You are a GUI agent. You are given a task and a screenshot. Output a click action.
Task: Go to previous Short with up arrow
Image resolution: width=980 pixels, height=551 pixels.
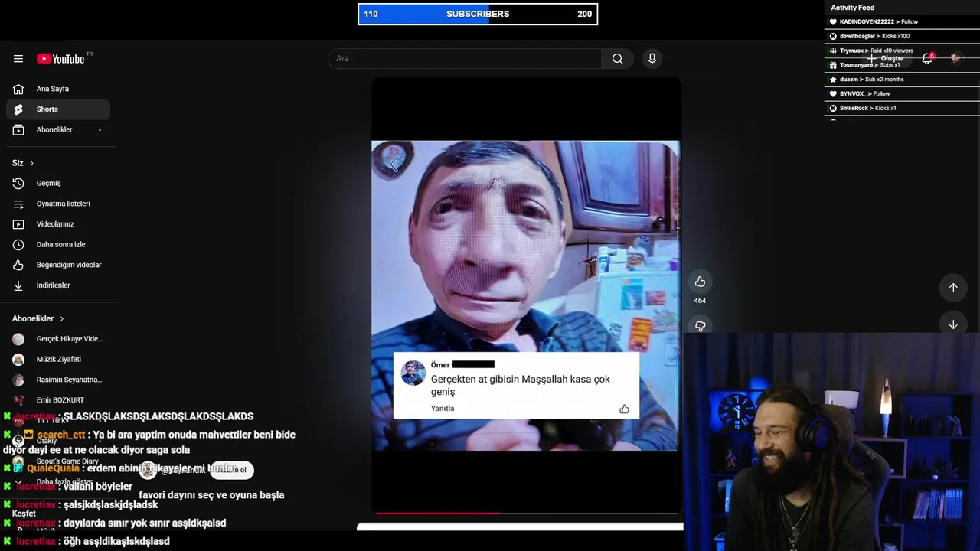(x=953, y=288)
